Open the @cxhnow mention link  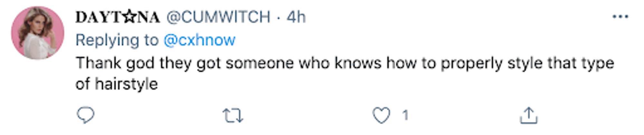coord(199,40)
